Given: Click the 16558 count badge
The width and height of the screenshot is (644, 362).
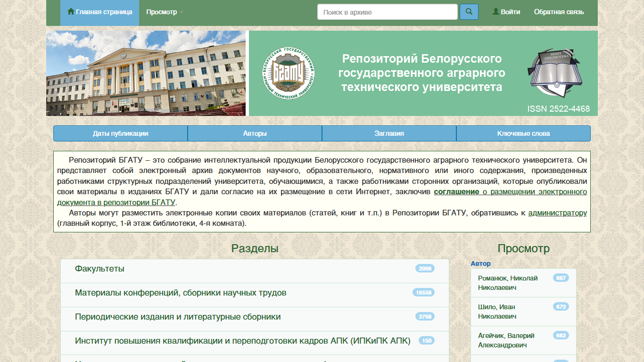Looking at the screenshot, I should (423, 293).
